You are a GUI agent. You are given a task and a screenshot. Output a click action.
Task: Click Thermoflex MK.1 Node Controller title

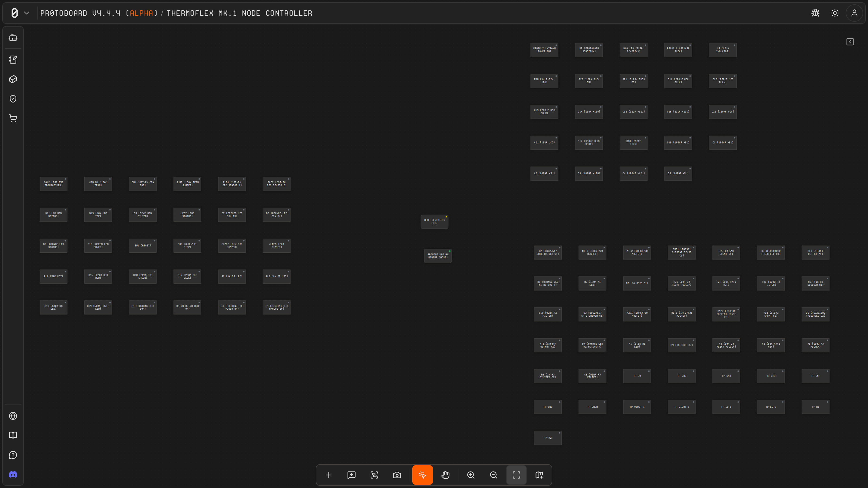click(239, 13)
